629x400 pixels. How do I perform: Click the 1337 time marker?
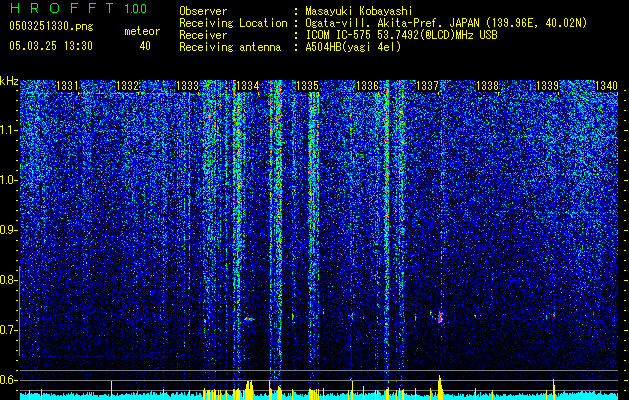click(428, 86)
